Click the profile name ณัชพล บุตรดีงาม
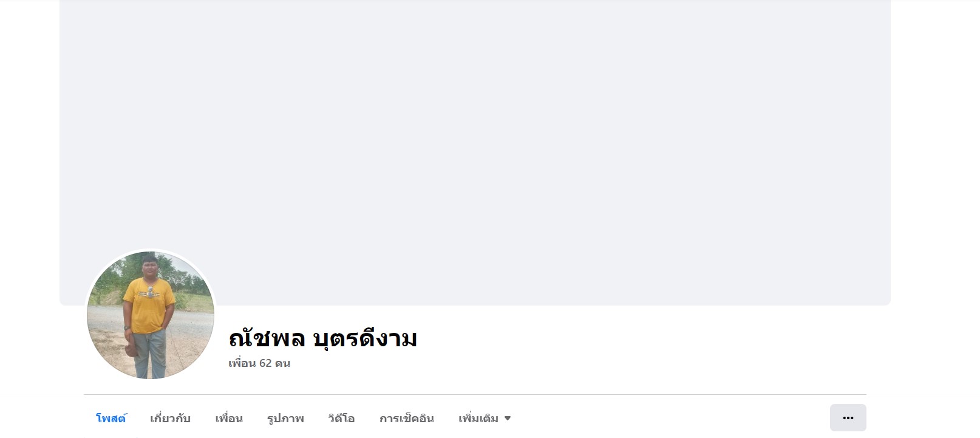Screen dimensions: 980x438 point(323,338)
